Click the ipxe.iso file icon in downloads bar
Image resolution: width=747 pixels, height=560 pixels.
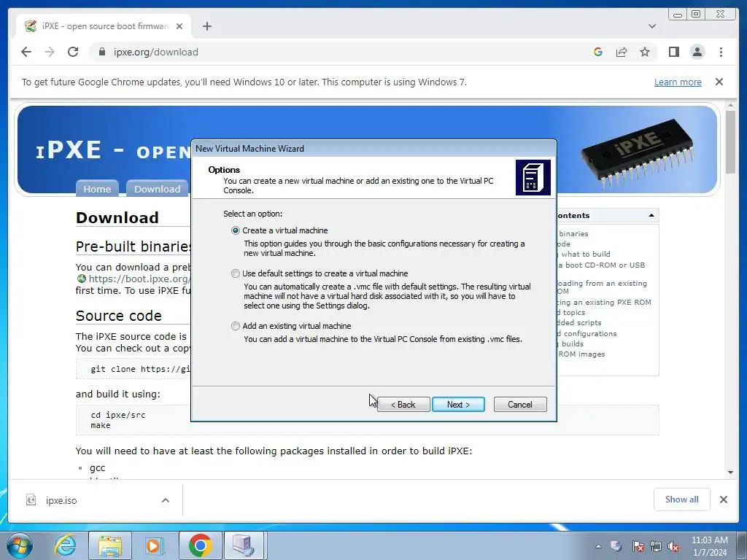[x=31, y=500]
